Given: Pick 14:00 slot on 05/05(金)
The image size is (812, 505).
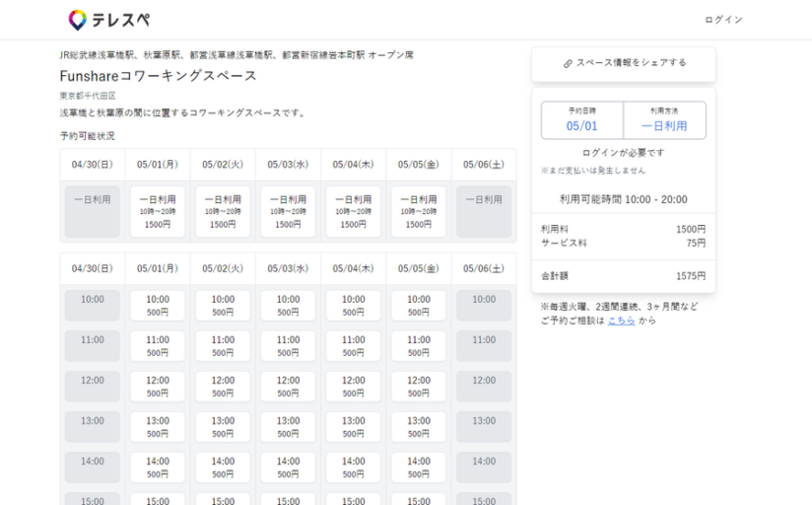Looking at the screenshot, I should point(419,468).
